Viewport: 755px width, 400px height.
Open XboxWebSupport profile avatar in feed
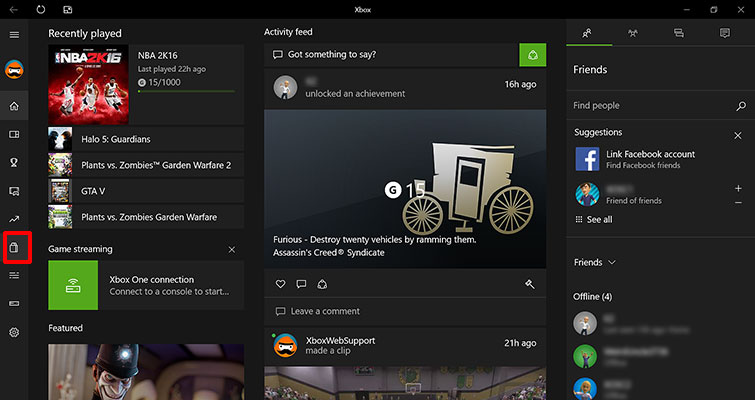click(285, 346)
